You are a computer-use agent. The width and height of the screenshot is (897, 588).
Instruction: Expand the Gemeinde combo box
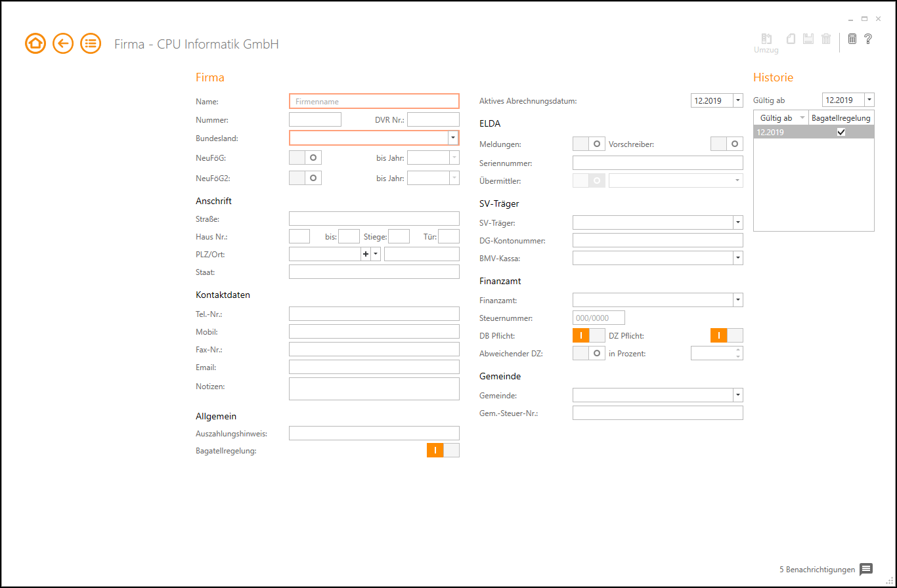tap(738, 395)
